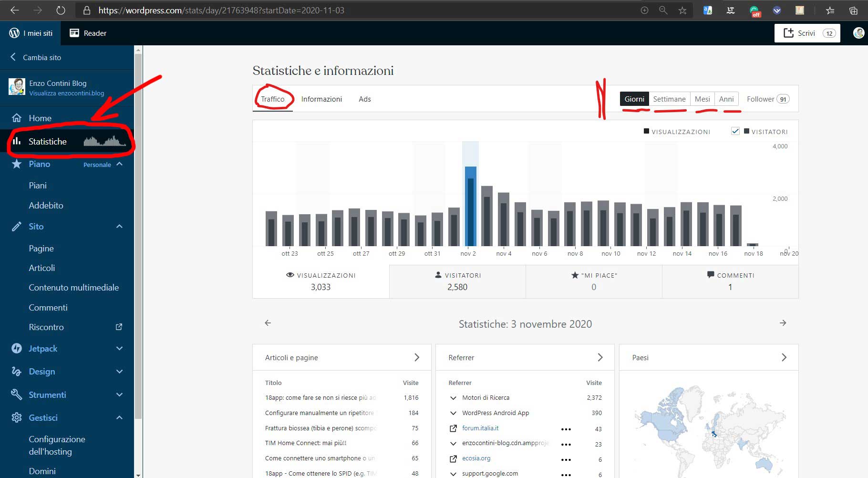
Task: Collapse the Sito sidebar section
Action: tap(119, 227)
